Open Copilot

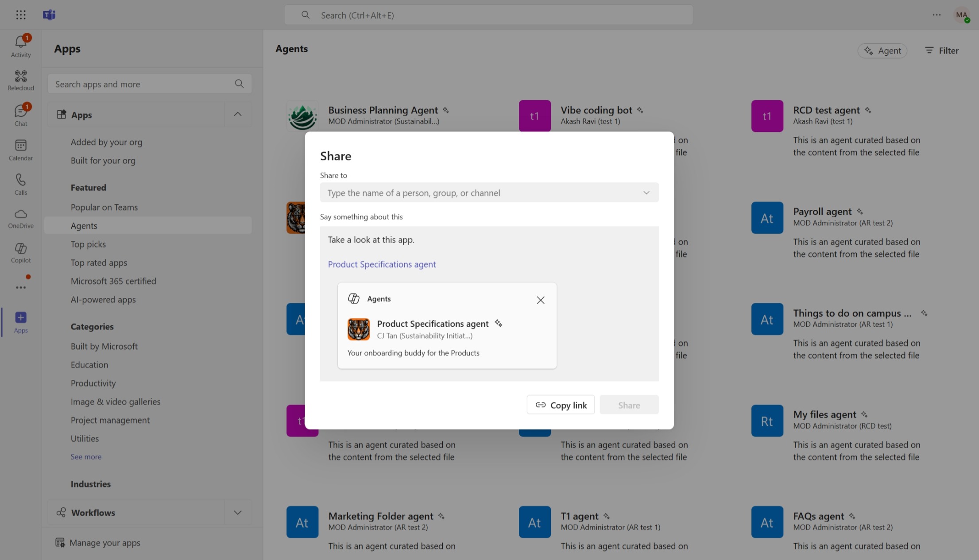click(20, 252)
